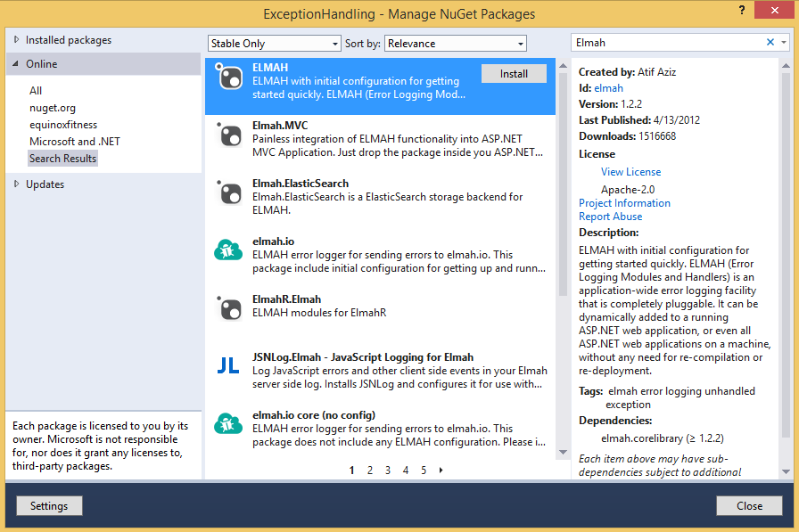Go to results page 5
This screenshot has width=799, height=532.
click(424, 471)
